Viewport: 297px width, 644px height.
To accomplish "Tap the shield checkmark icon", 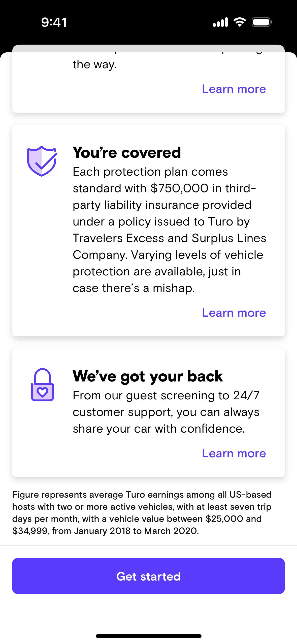I will coord(42,161).
